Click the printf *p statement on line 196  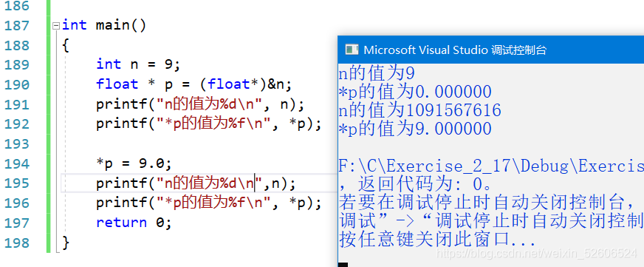(x=209, y=203)
